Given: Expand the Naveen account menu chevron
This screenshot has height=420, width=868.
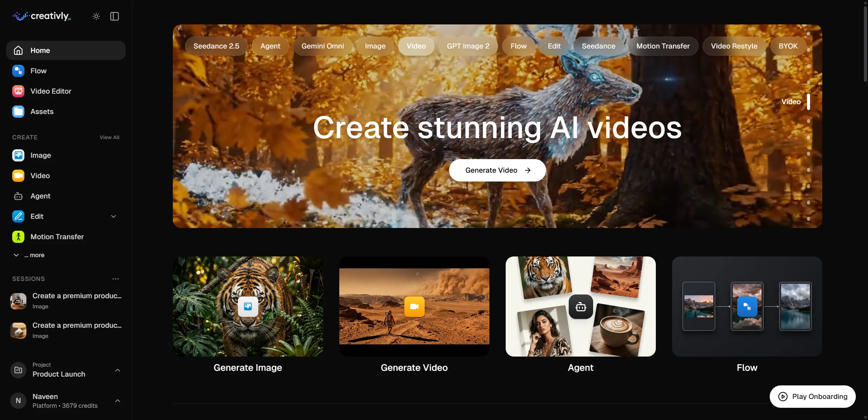Looking at the screenshot, I should point(118,400).
